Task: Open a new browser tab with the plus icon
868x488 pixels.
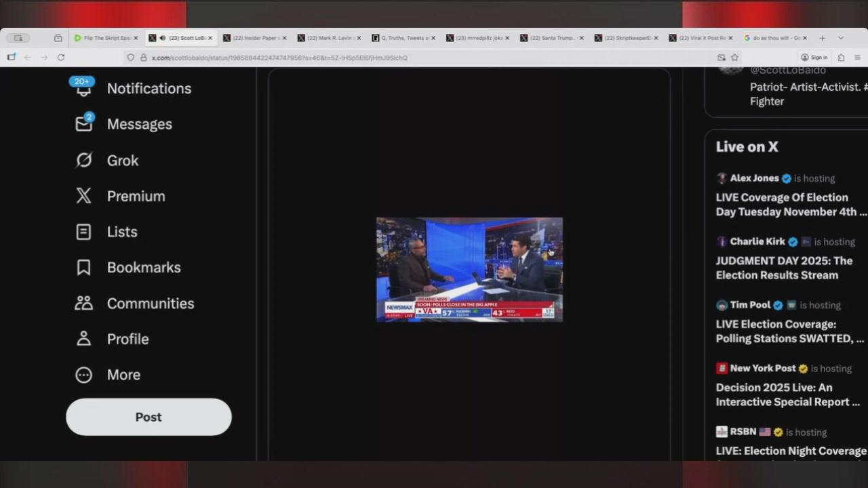Action: coord(822,38)
